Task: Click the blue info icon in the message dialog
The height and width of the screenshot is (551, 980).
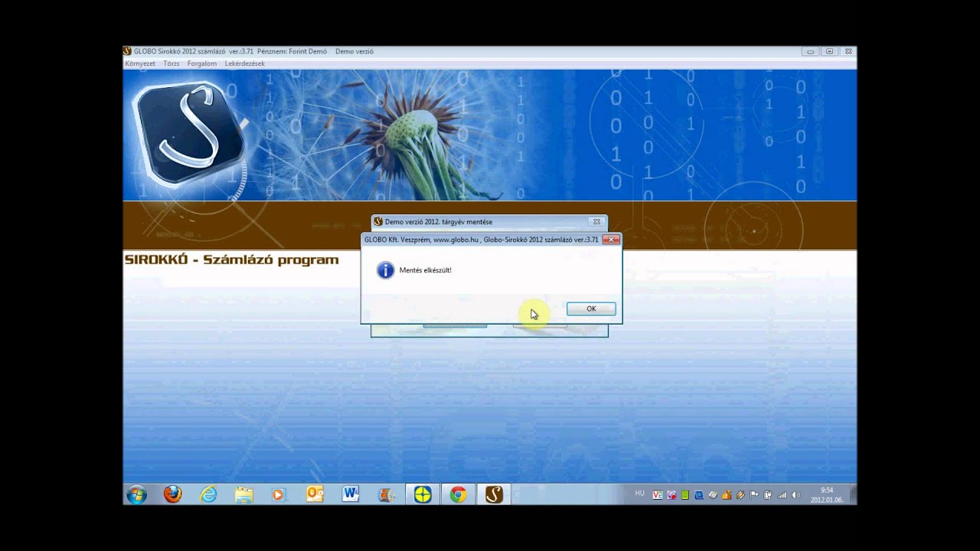Action: (386, 270)
